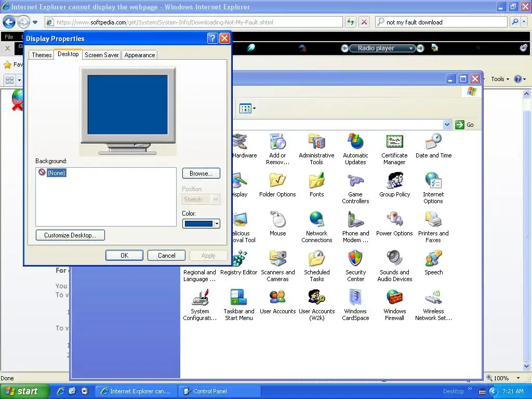This screenshot has height=399, width=532.
Task: Click the Radio player play button
Action: [x=344, y=48]
